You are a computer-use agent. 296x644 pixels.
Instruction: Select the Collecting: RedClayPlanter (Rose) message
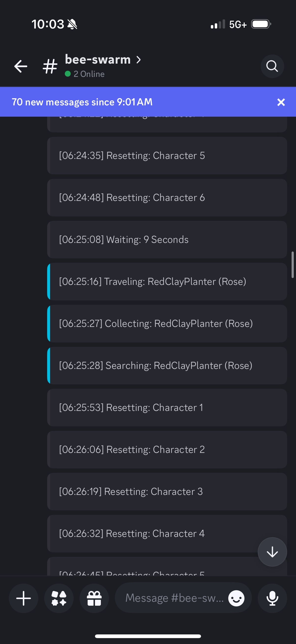(167, 323)
